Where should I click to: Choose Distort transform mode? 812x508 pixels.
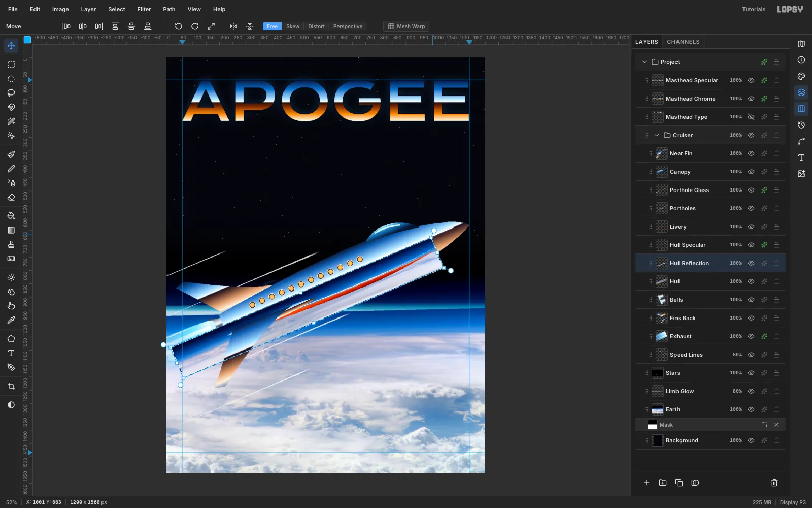coord(316,26)
